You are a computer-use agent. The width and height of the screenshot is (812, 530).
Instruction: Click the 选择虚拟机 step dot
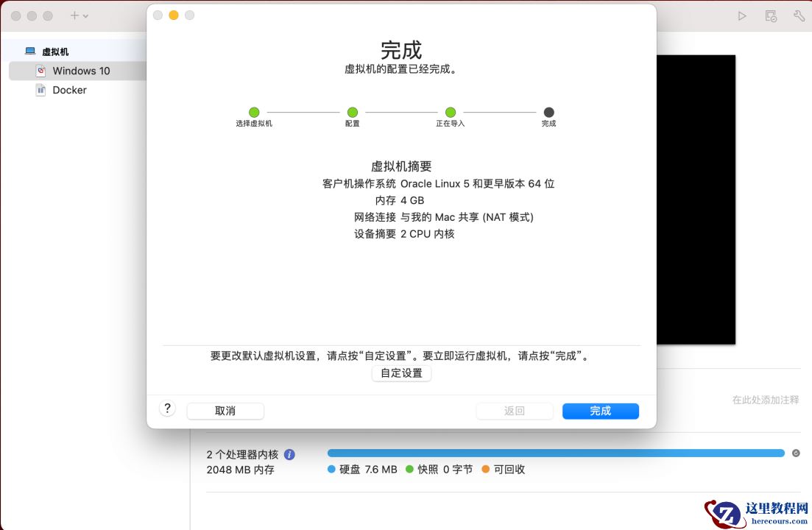pos(254,113)
